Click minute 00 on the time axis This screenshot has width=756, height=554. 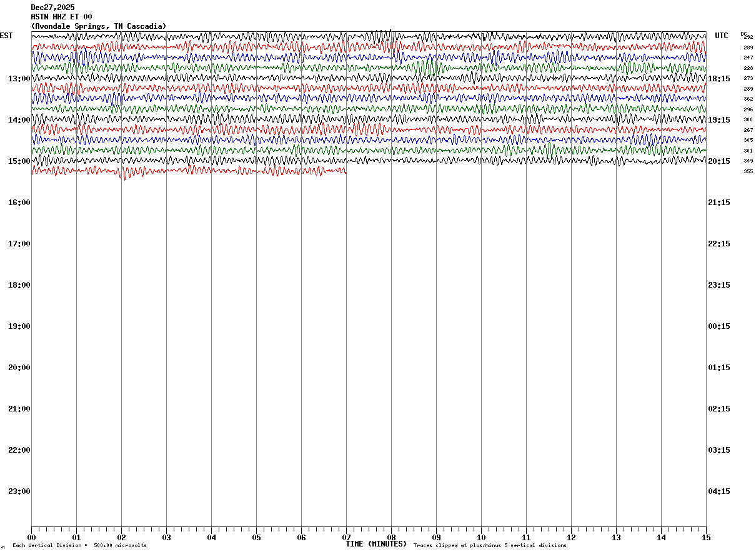click(x=31, y=537)
